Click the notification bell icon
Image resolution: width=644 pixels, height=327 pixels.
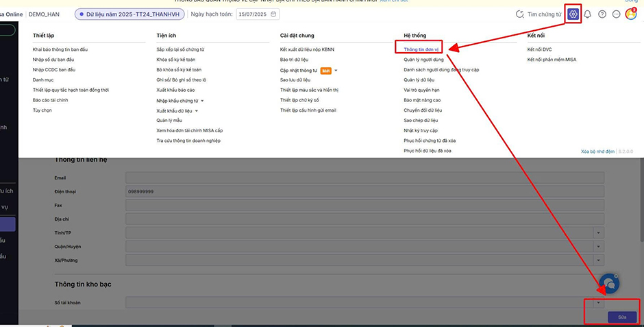click(x=587, y=14)
